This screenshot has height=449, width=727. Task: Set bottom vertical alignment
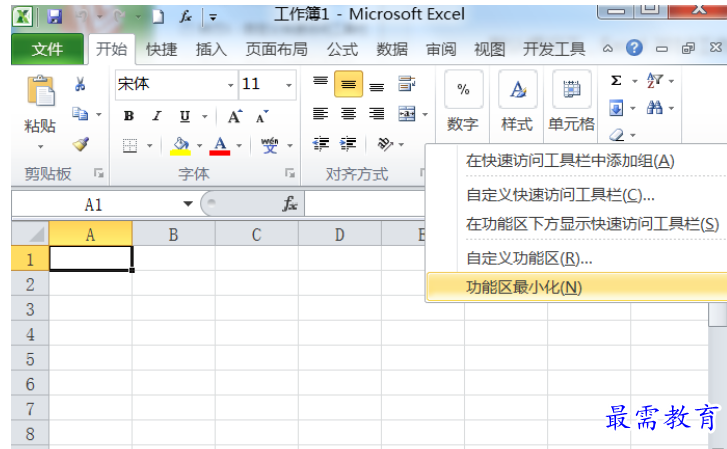(x=376, y=86)
